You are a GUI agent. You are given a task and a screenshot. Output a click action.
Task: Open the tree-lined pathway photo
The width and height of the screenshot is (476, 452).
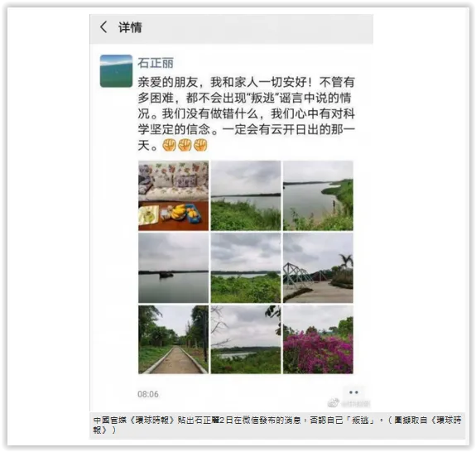pos(173,339)
